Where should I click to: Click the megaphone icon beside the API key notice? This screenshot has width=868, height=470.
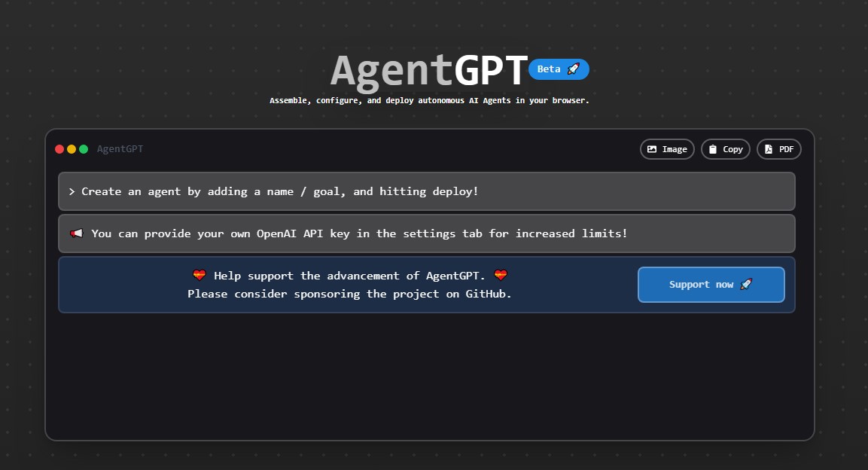click(x=77, y=233)
